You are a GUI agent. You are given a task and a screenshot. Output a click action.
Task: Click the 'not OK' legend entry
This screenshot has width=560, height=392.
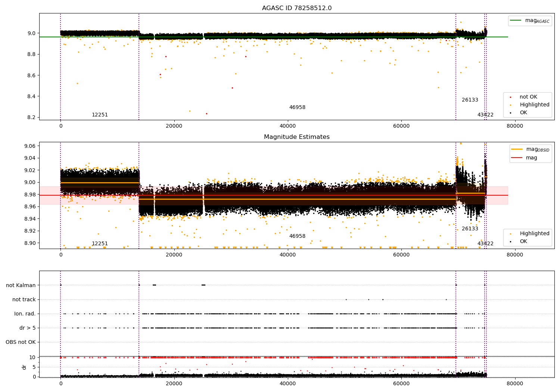pos(524,97)
